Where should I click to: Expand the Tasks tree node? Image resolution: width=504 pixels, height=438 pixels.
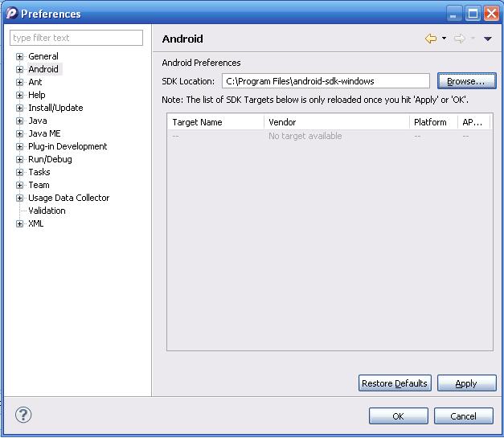pyautogui.click(x=19, y=172)
